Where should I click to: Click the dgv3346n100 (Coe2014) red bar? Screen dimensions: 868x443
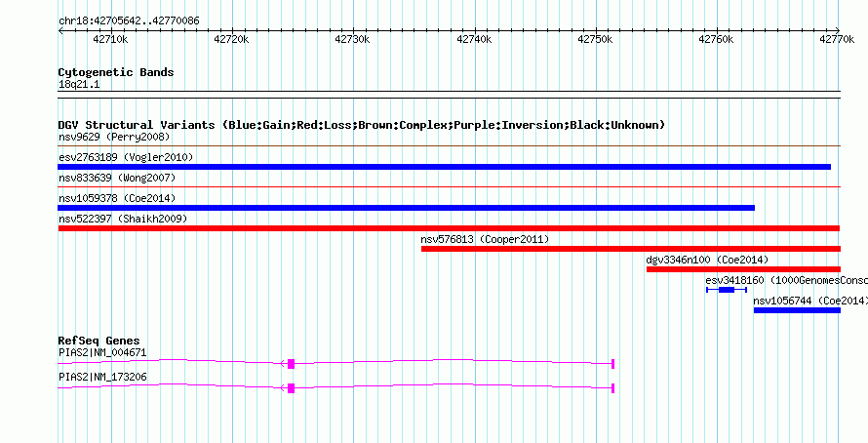[x=743, y=269]
